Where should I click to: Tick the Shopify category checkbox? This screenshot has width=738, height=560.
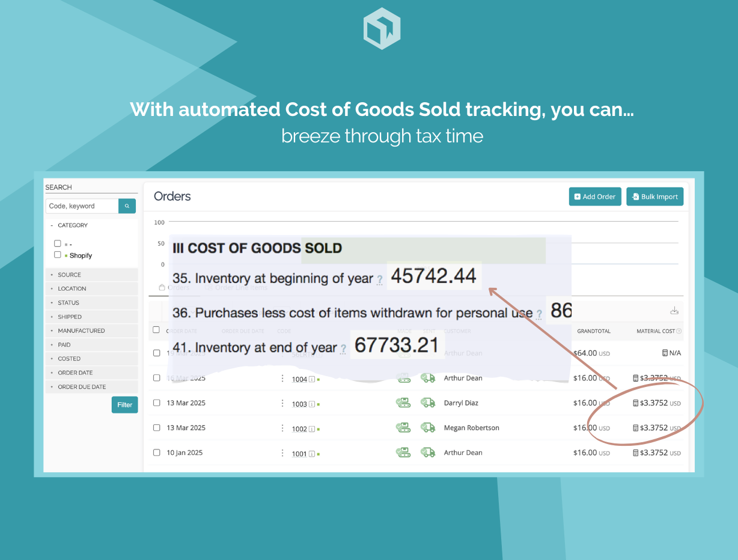pyautogui.click(x=58, y=255)
